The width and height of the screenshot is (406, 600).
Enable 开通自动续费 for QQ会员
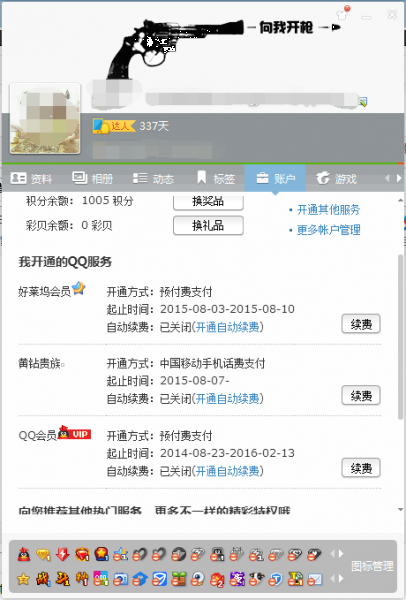coord(227,471)
